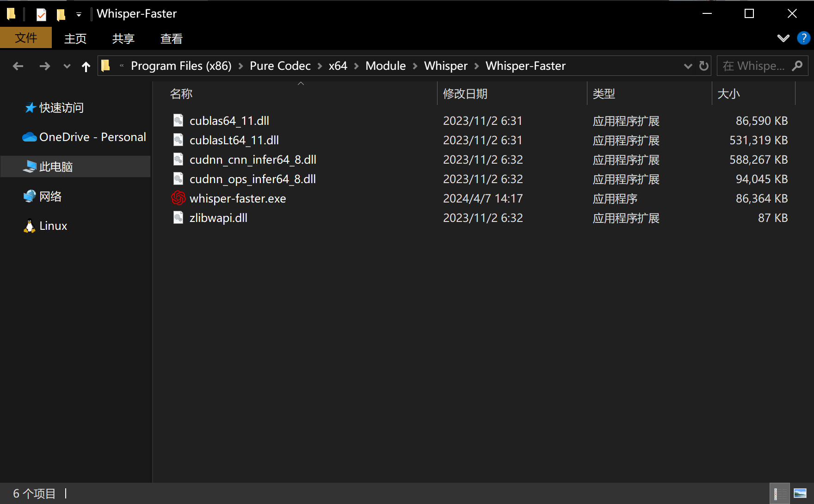This screenshot has width=814, height=504.
Task: Maximize the Whisper-Faster window
Action: coord(749,13)
